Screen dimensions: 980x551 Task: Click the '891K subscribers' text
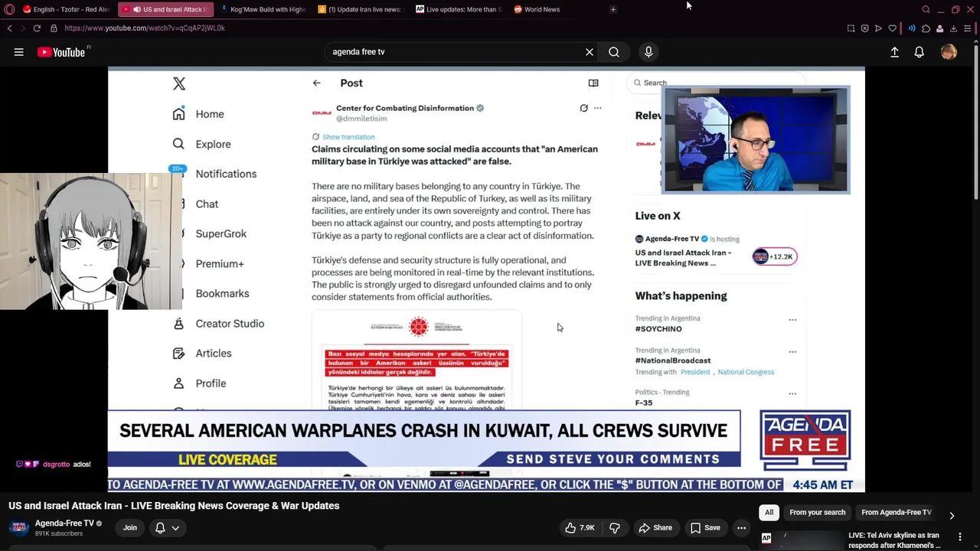[59, 533]
